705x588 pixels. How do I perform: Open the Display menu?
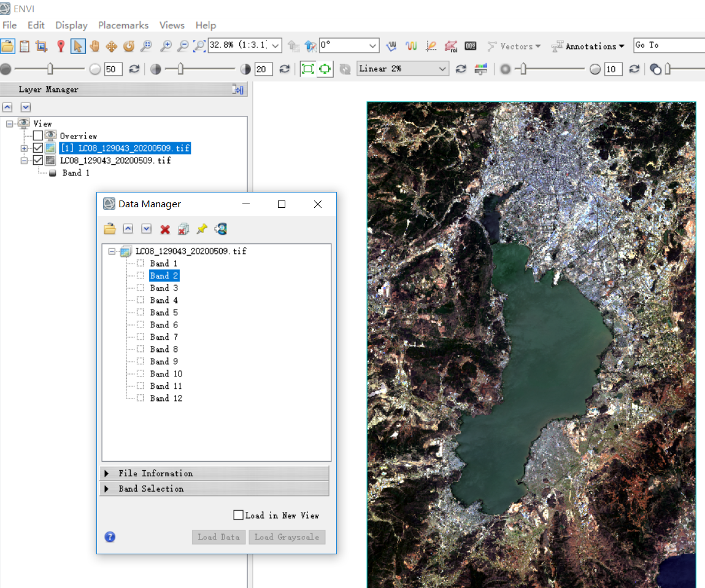(71, 25)
